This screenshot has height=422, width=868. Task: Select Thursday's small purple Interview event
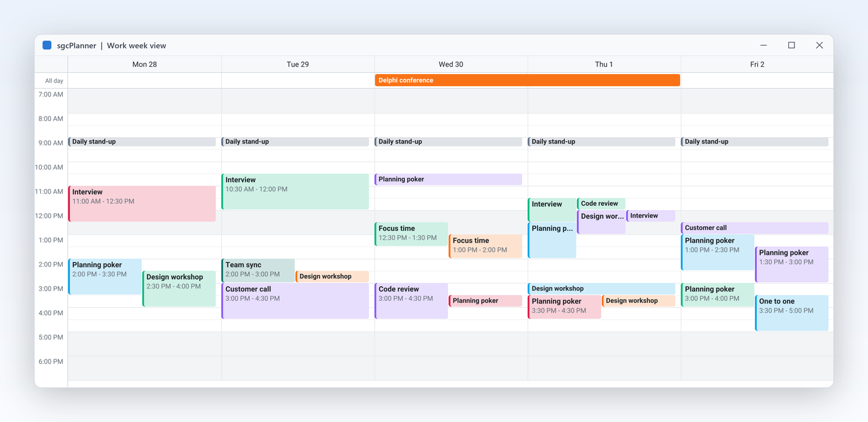pos(650,216)
